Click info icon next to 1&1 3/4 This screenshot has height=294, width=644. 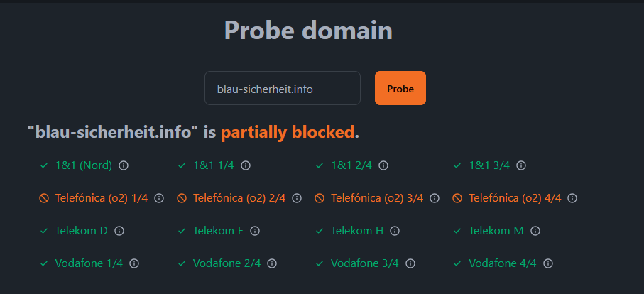coord(521,165)
